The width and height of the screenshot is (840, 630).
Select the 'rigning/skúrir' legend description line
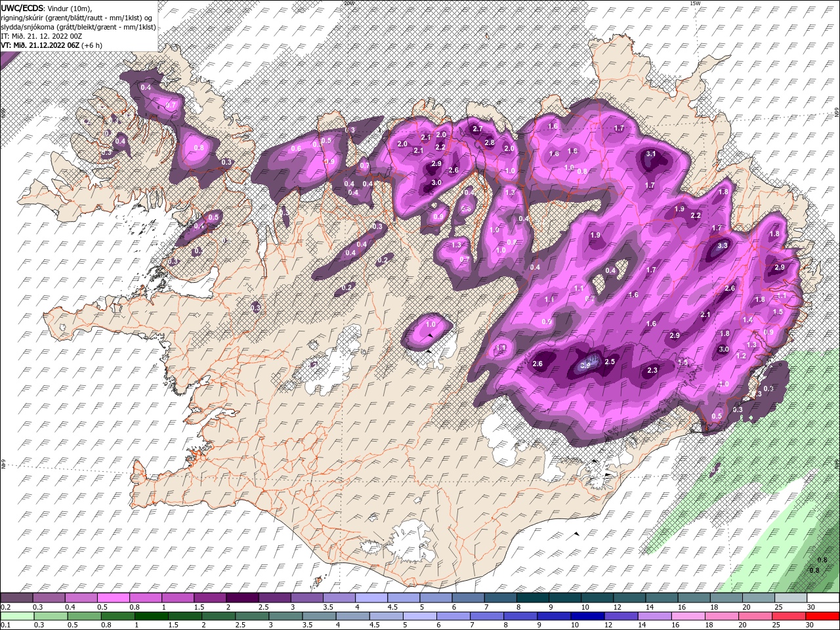(x=77, y=18)
